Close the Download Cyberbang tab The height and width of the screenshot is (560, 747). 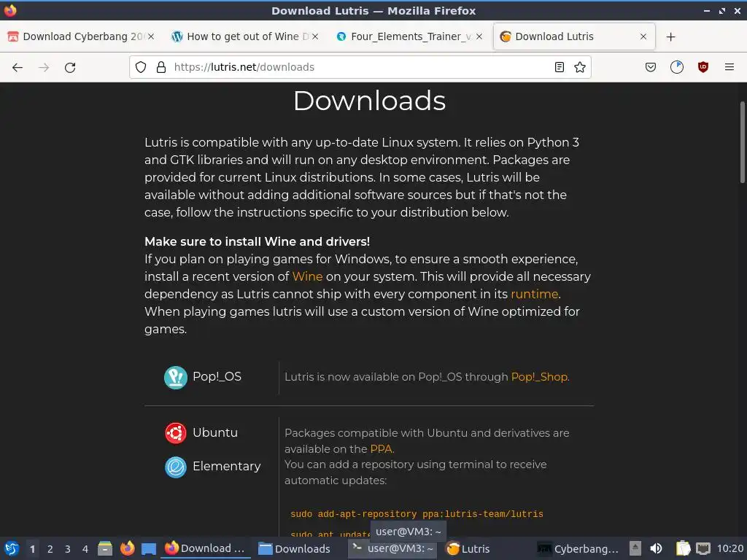pyautogui.click(x=151, y=36)
